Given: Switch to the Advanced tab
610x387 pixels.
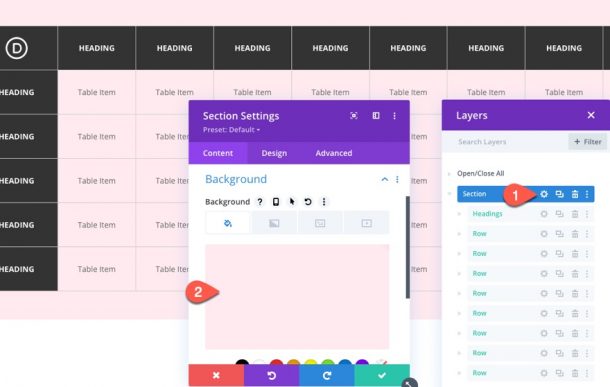Looking at the screenshot, I should 334,153.
